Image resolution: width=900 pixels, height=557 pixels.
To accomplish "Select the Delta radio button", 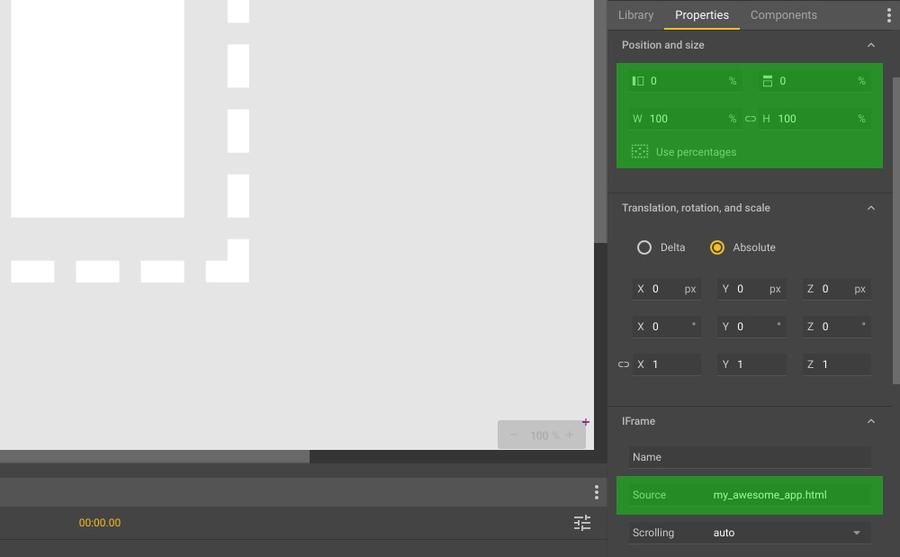I will (x=644, y=248).
